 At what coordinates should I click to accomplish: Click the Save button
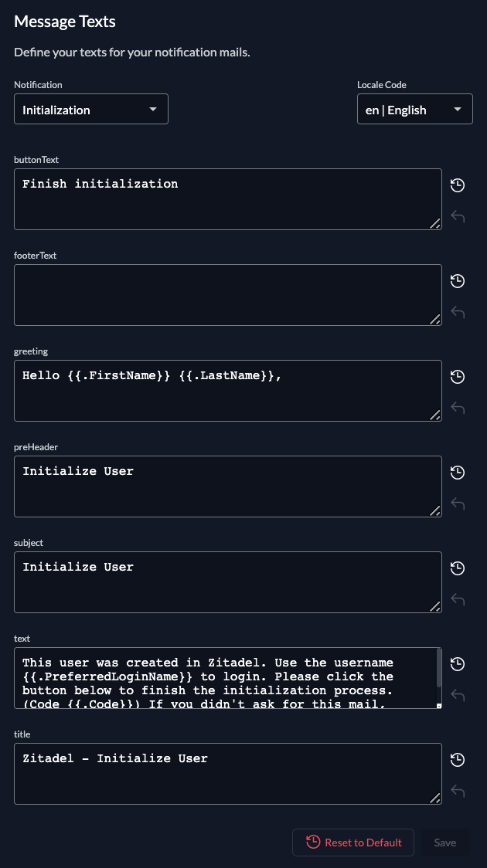pyautogui.click(x=445, y=843)
